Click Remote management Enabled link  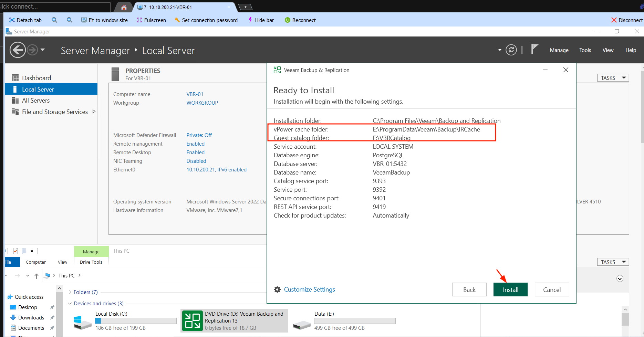point(196,144)
